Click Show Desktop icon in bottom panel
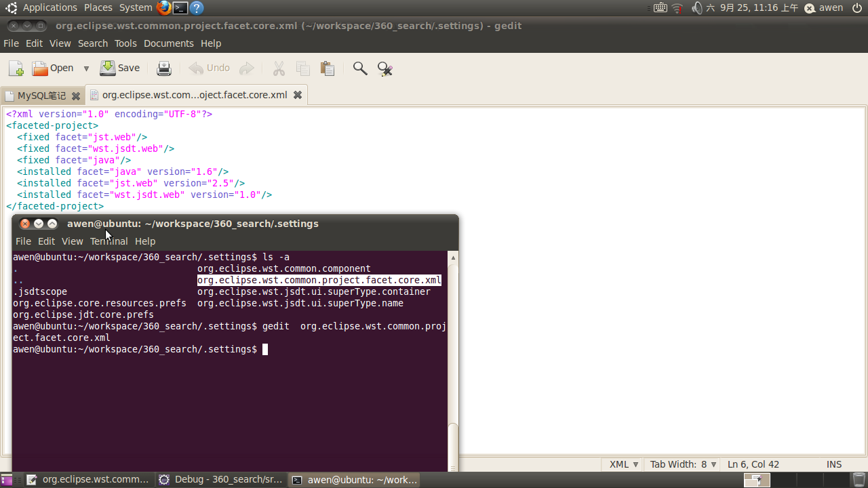 [x=7, y=480]
